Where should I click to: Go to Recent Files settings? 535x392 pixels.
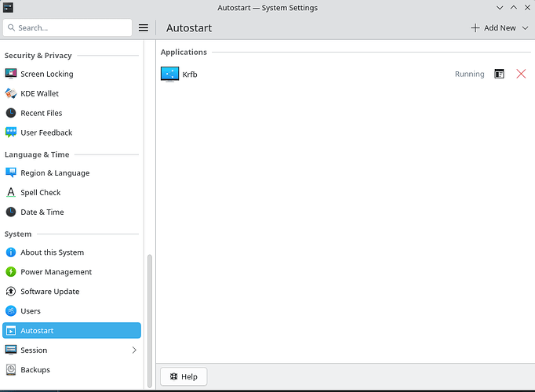coord(41,113)
